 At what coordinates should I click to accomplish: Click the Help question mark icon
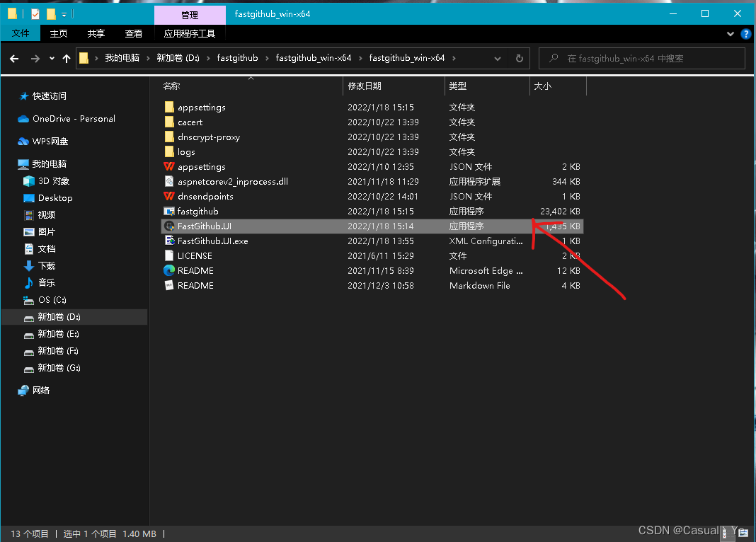745,33
